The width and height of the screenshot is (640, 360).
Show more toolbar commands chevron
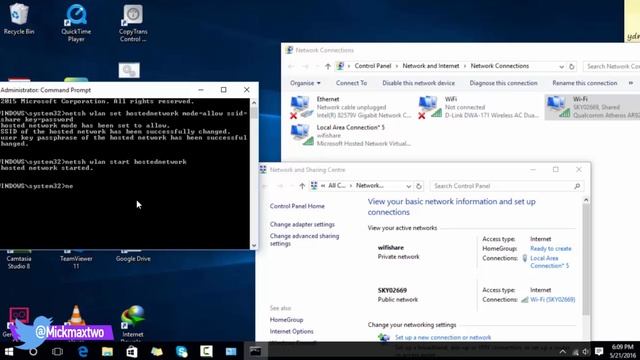[x=631, y=83]
